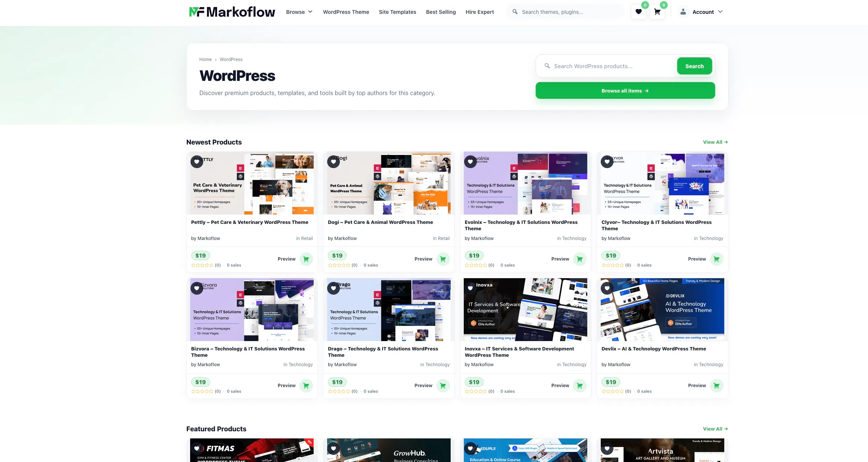Image resolution: width=868 pixels, height=462 pixels.
Task: Click star rating on Inovxa card
Action: point(476,392)
